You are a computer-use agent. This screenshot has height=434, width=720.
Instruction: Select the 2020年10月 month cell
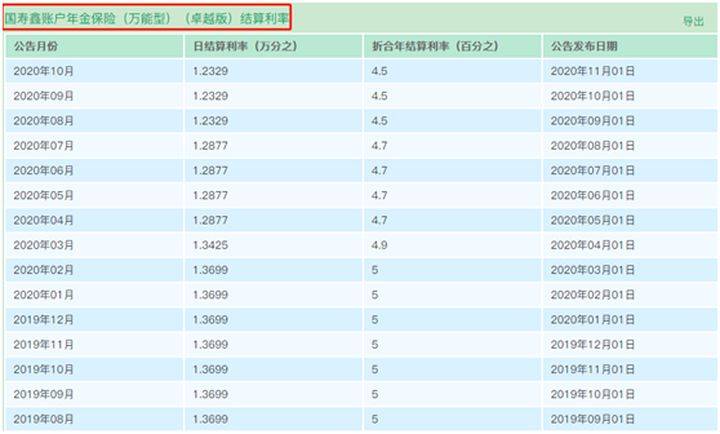click(x=44, y=71)
